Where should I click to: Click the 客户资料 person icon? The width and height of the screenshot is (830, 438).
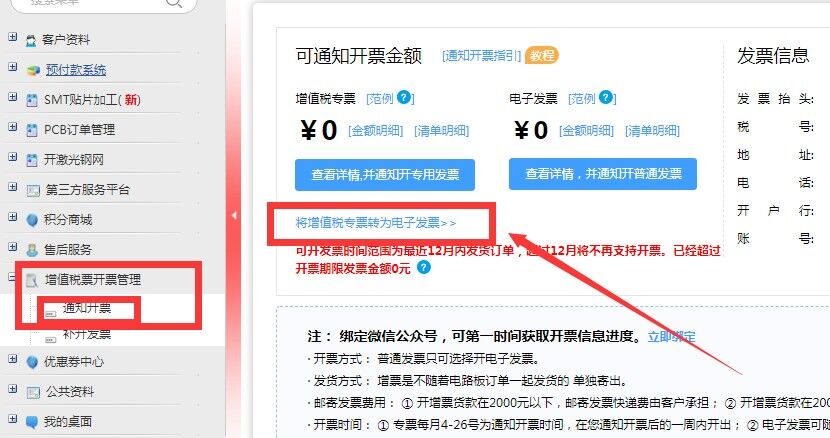point(31,40)
